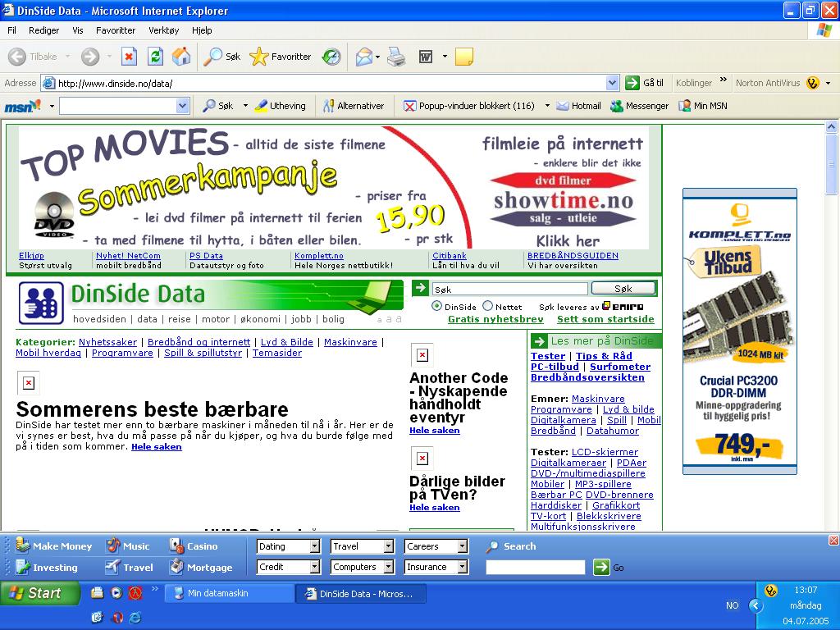Viewport: 840px width, 630px height.
Task: Expand the Dating dropdown
Action: tap(315, 546)
